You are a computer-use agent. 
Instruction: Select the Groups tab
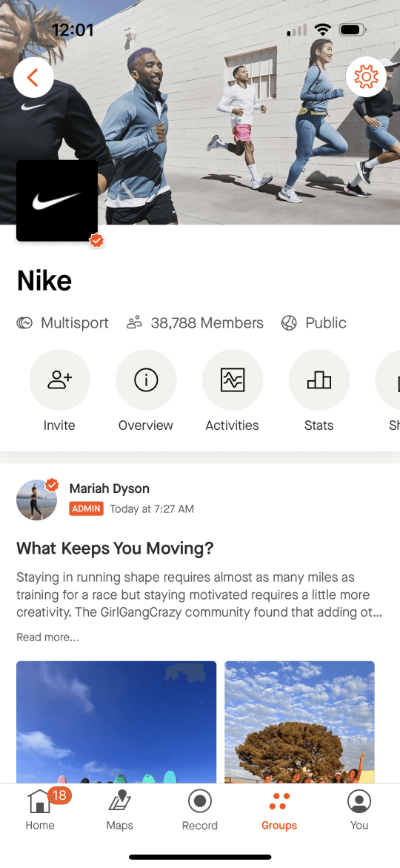point(279,810)
